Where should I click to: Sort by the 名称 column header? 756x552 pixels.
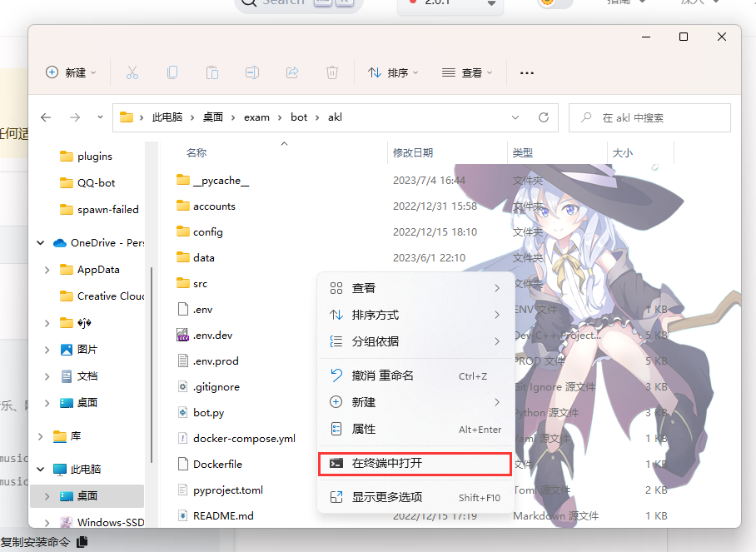[x=196, y=153]
